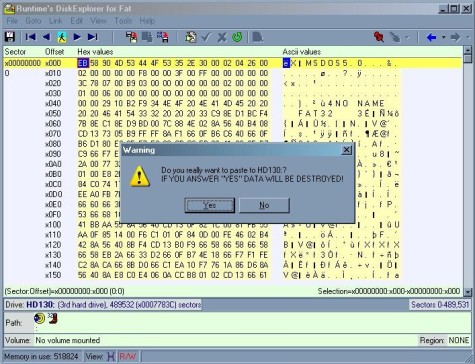Go to previous sector with the left triangle

point(46,37)
